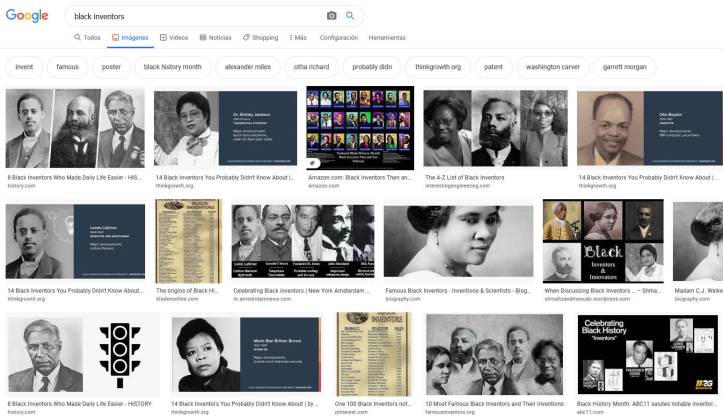The width and height of the screenshot is (723, 418).
Task: Click the Google logo
Action: 27,15
